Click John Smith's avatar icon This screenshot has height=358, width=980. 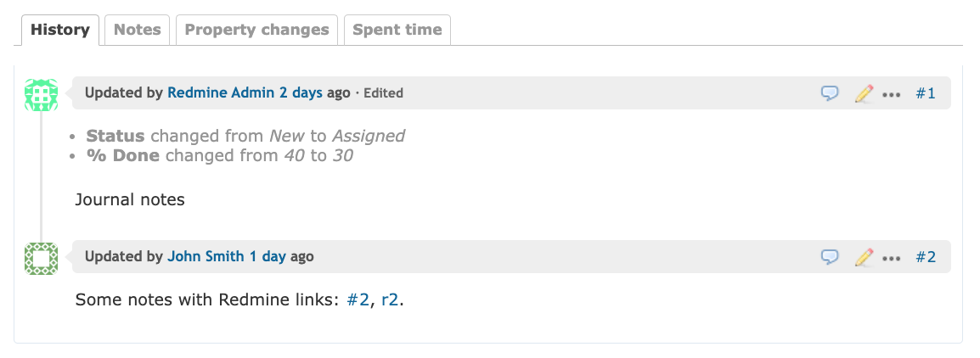click(42, 258)
